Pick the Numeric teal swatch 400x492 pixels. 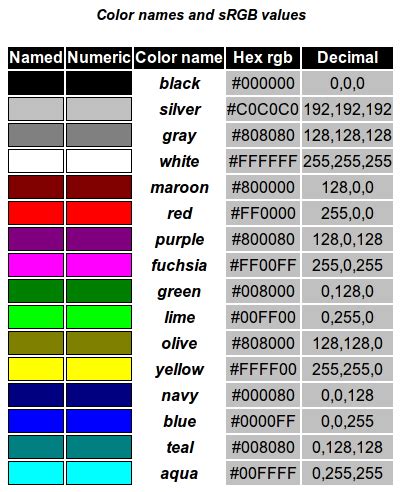tap(99, 447)
